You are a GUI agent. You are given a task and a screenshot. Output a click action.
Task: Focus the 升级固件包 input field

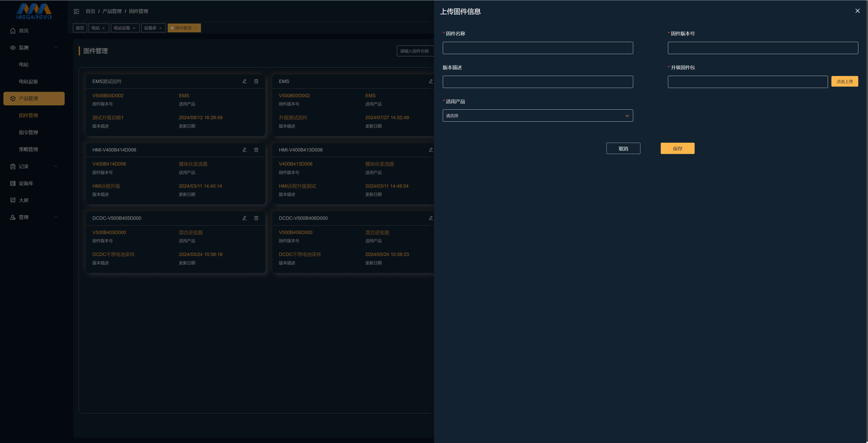pos(748,82)
